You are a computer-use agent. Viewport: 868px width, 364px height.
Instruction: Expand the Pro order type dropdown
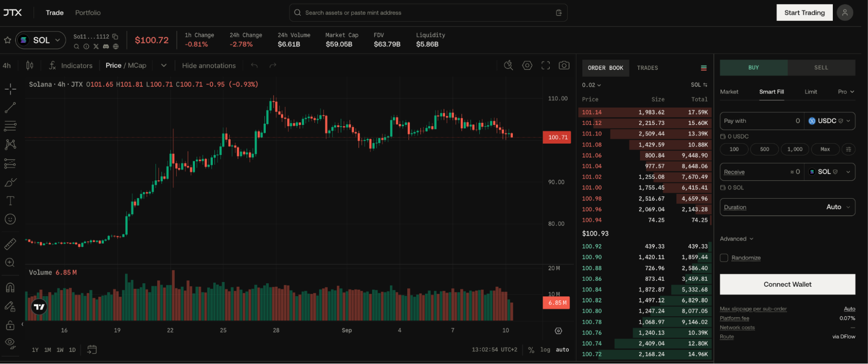click(x=846, y=92)
